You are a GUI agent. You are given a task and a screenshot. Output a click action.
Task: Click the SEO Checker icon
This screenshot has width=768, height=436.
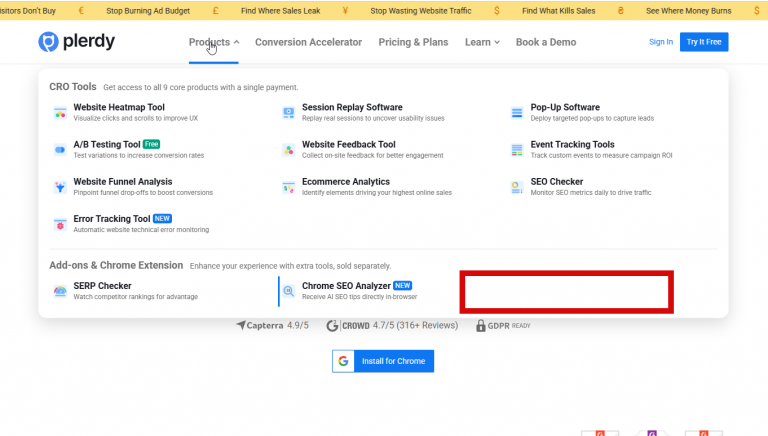click(517, 187)
